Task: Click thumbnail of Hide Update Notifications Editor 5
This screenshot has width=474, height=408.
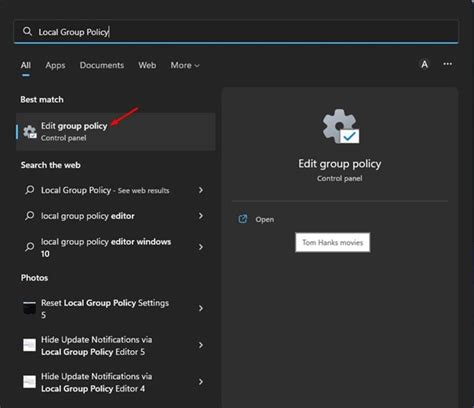Action: (29, 345)
